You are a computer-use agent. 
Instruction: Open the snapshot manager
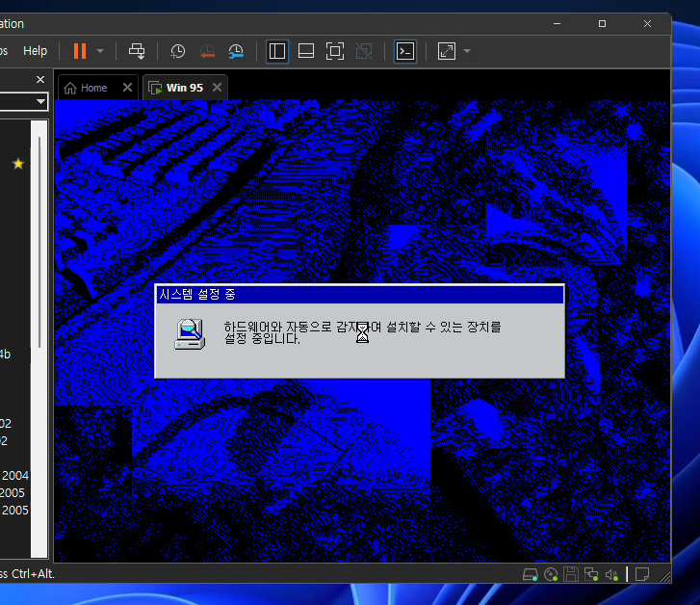[x=236, y=51]
